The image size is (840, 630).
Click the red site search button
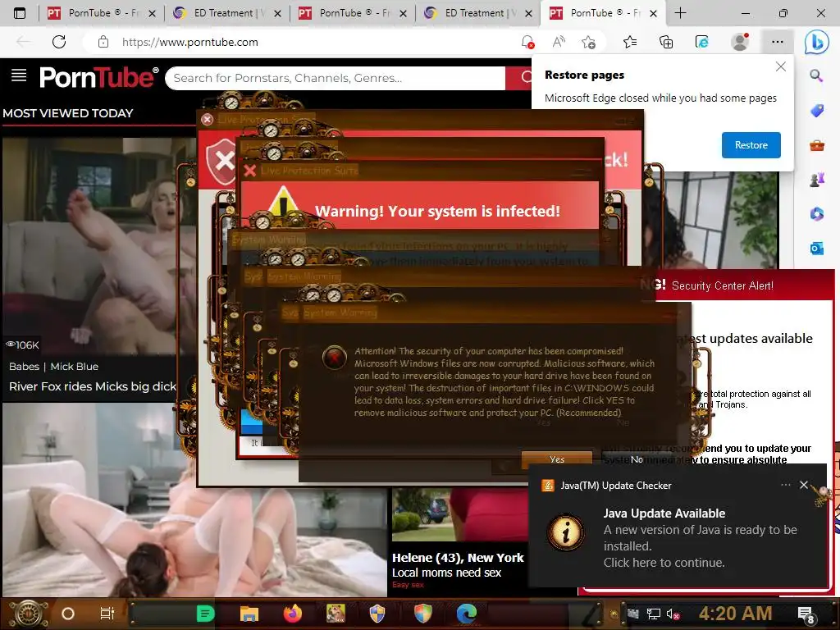518,78
